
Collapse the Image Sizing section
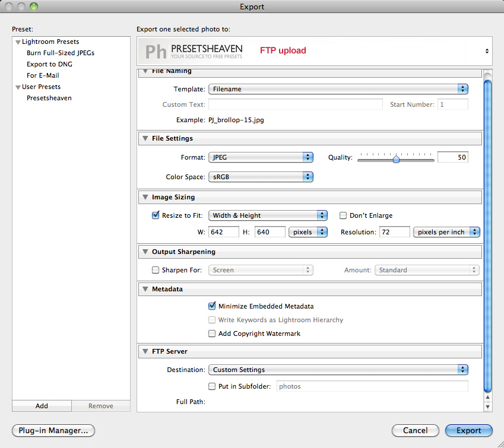click(145, 197)
